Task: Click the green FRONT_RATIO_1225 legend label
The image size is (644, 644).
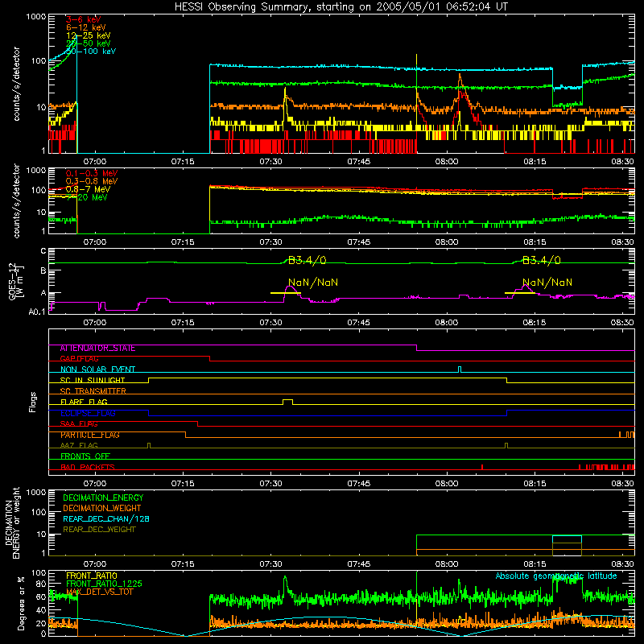Action: (105, 584)
